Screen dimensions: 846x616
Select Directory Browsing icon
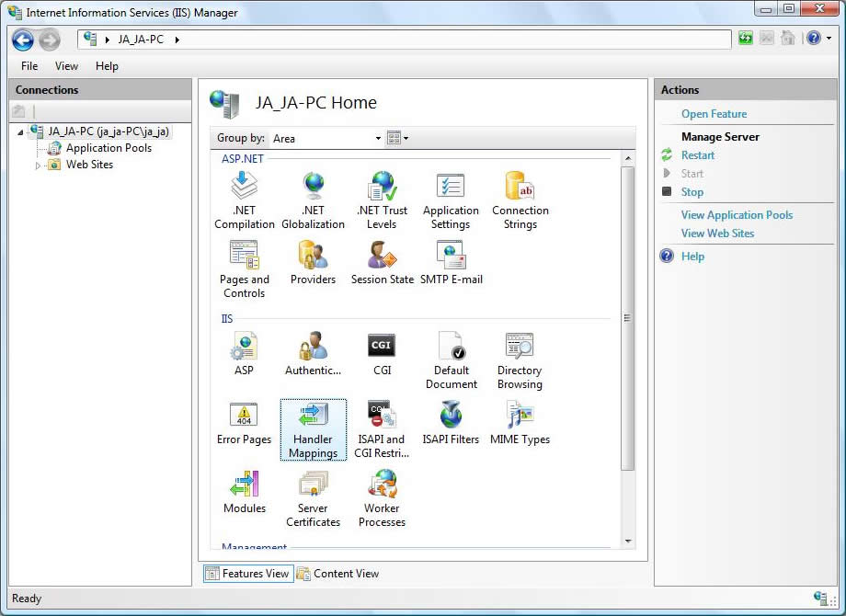[x=520, y=359]
